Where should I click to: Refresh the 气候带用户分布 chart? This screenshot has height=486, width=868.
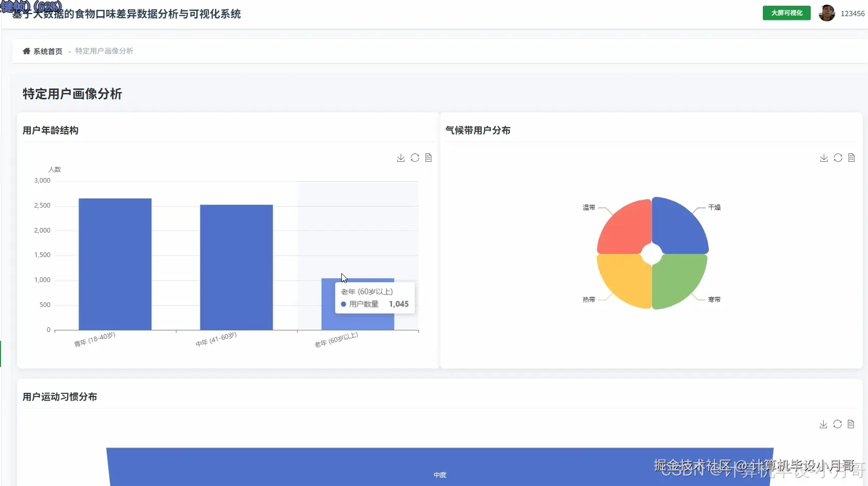point(838,158)
